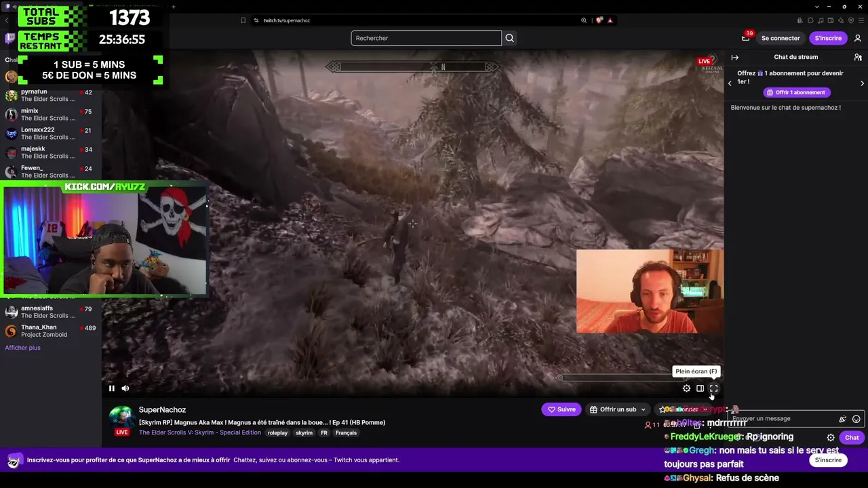Go to next gift sub banner
This screenshot has height=488, width=868.
pyautogui.click(x=863, y=83)
